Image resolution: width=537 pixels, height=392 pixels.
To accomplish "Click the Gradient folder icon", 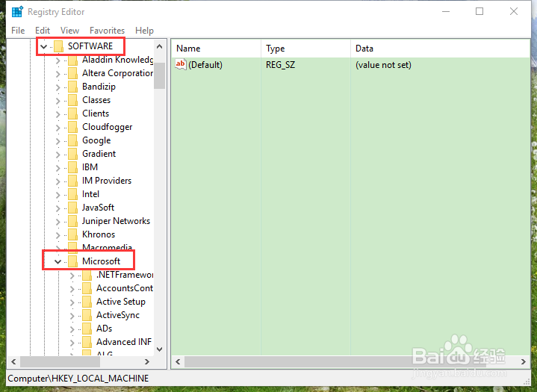I will click(72, 154).
